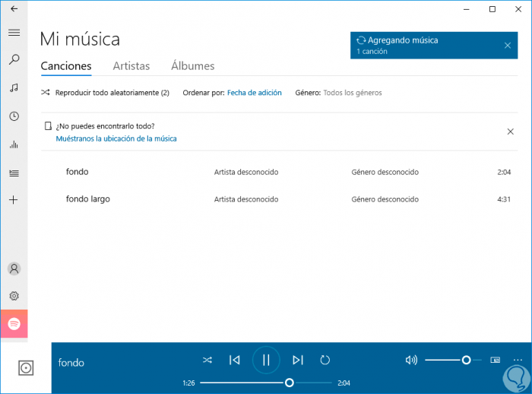The width and height of the screenshot is (532, 394).
Task: Open recent plays clock icon
Action: (14, 116)
